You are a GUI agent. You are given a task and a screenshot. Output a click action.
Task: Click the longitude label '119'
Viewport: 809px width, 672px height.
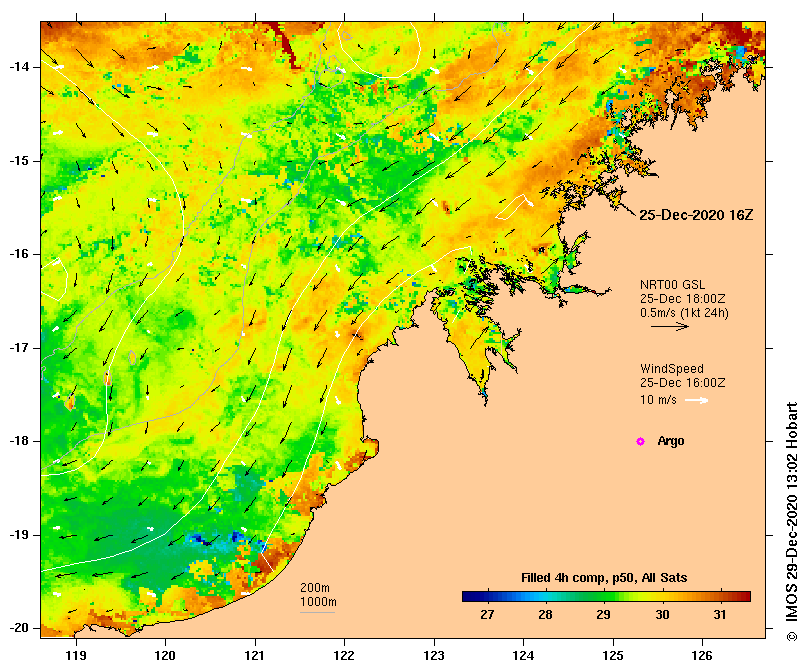76,655
